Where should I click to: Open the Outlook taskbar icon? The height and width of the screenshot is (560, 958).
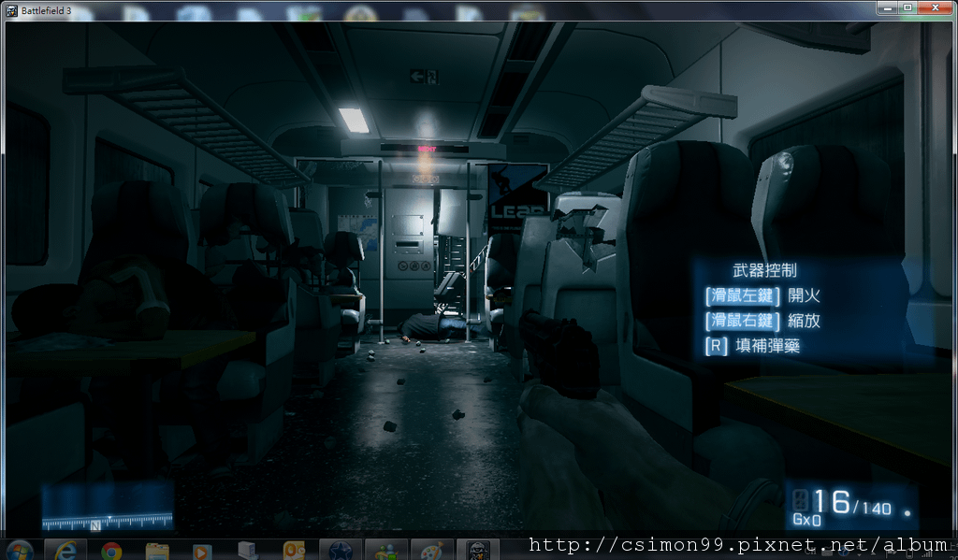(x=294, y=551)
